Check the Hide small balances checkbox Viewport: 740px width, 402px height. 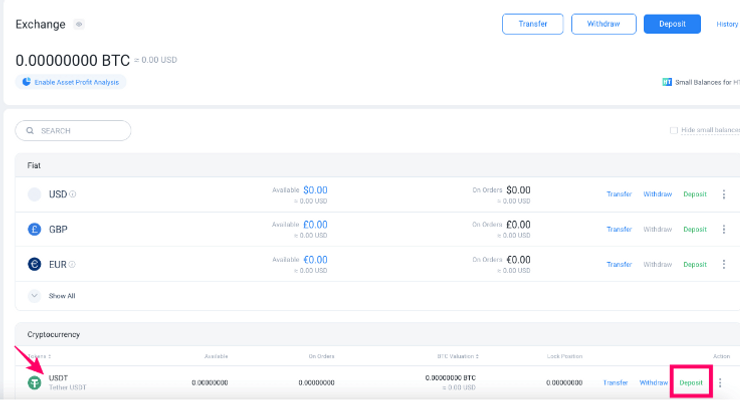[673, 130]
